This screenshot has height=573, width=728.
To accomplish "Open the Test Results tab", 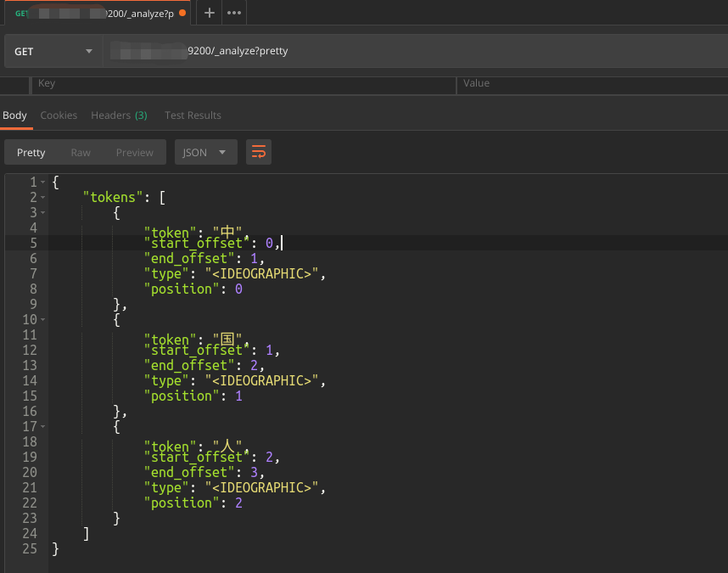I will pyautogui.click(x=193, y=115).
